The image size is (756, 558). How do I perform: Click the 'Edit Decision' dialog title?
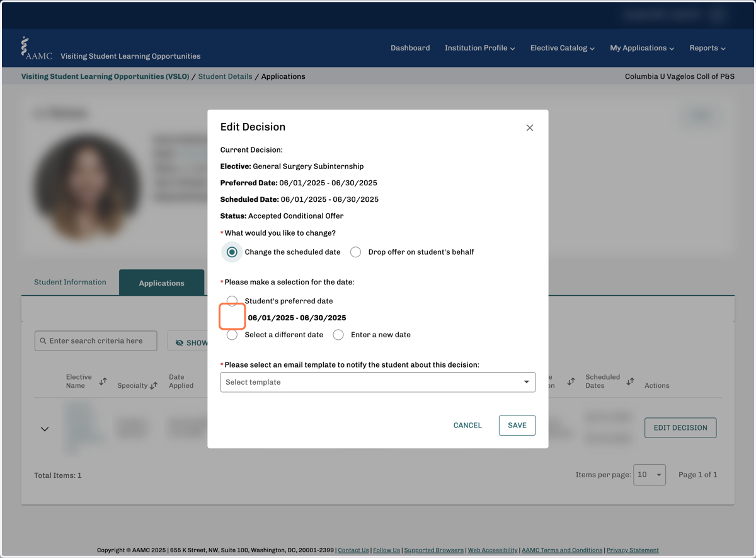pos(253,127)
